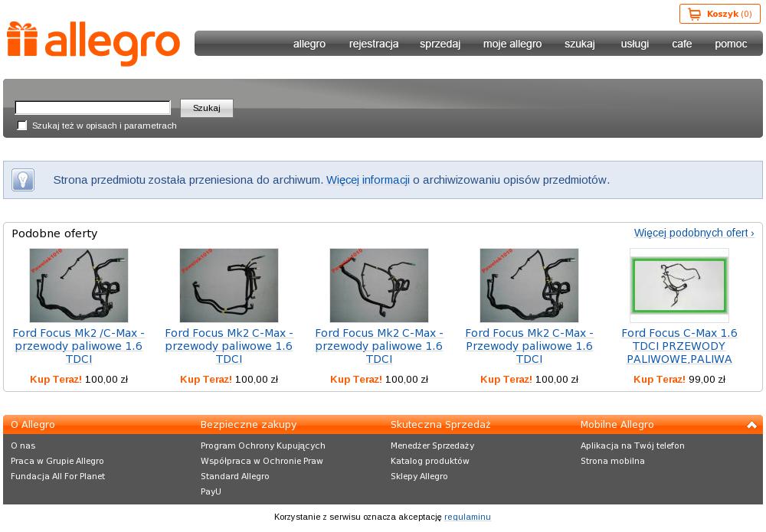Click the Skuteczna Sprzedaż footer heading
766x532 pixels.
tap(440, 425)
